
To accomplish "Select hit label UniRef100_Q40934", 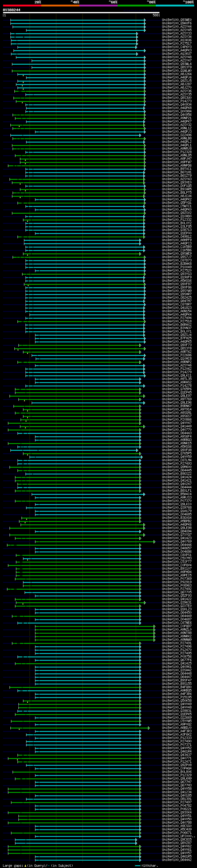I will (177, 104).
